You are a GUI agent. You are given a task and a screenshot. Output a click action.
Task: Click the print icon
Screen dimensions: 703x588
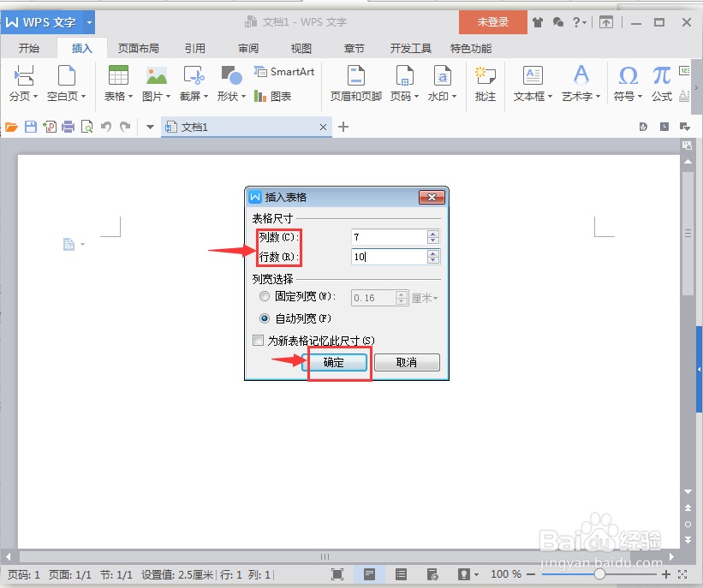pyautogui.click(x=69, y=128)
